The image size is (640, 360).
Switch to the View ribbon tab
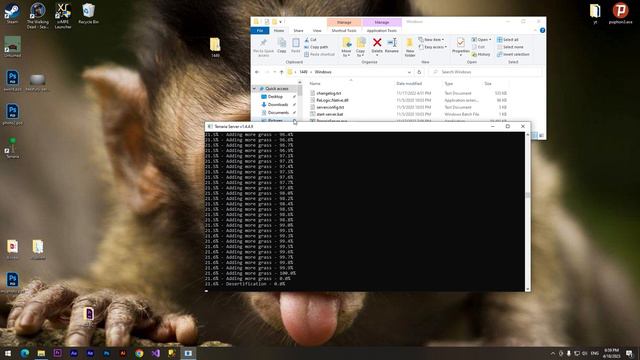point(317,31)
